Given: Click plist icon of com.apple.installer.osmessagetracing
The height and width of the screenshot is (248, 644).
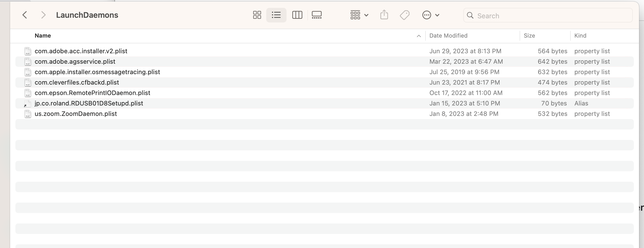Looking at the screenshot, I should pyautogui.click(x=28, y=72).
